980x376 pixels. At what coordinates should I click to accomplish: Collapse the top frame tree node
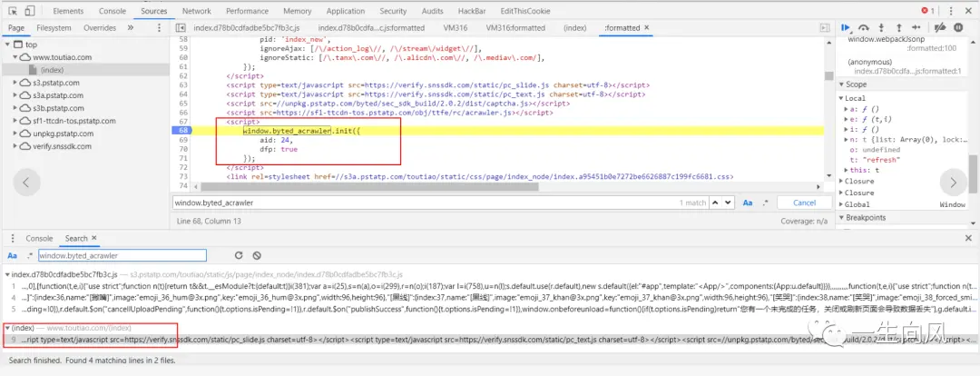7,45
